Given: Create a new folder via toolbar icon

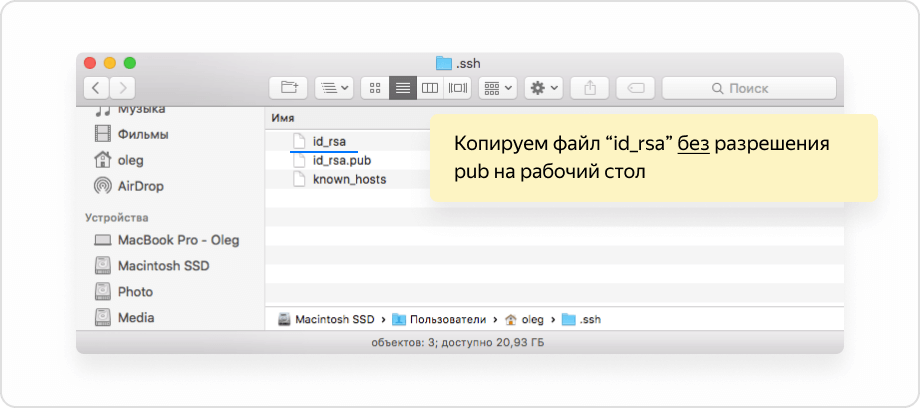Looking at the screenshot, I should tap(289, 88).
